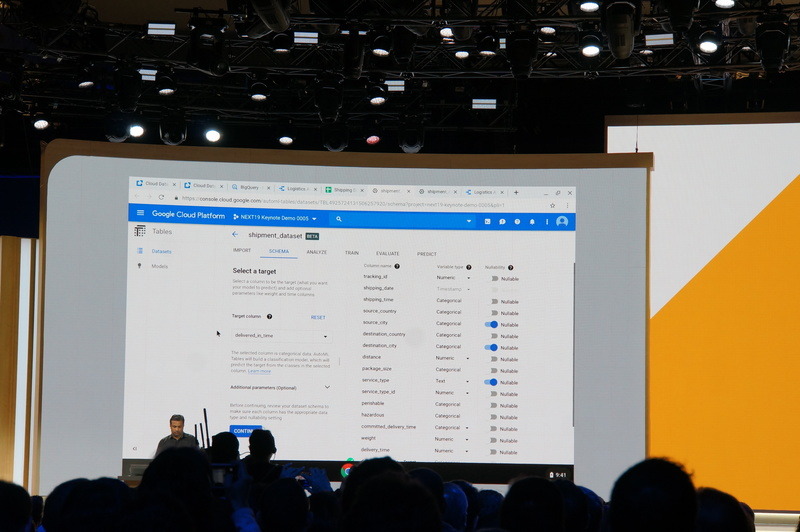Switch to the ANALYZE tab
Image resolution: width=800 pixels, height=532 pixels.
pyautogui.click(x=317, y=252)
